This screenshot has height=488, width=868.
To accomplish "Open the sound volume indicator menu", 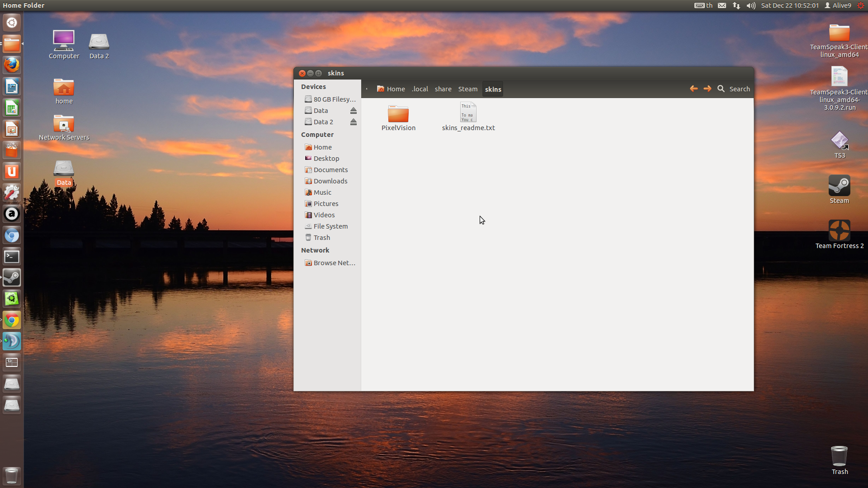I will pos(751,5).
